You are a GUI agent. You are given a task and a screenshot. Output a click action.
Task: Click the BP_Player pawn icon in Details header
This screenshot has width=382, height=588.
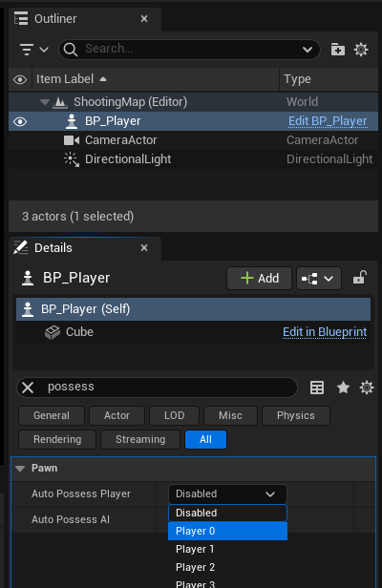tap(28, 279)
